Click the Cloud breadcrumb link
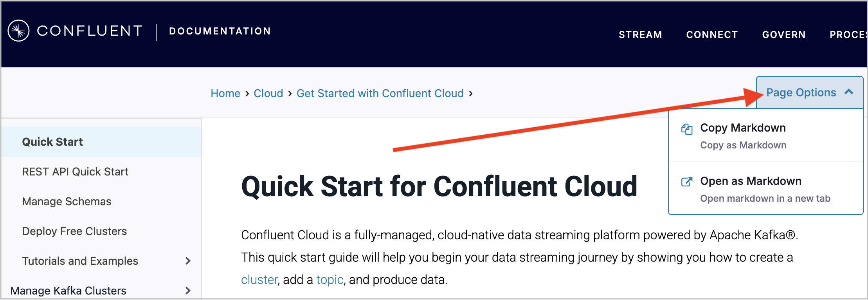The height and width of the screenshot is (300, 868). tap(268, 94)
